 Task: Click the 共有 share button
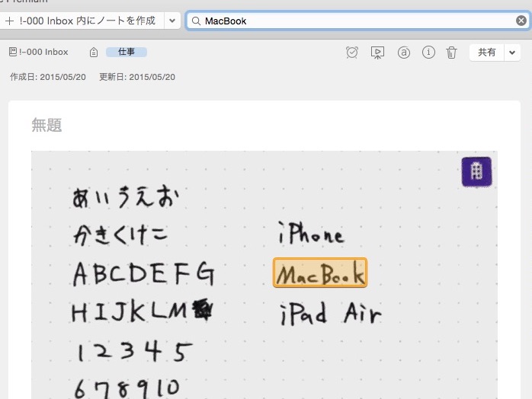pyautogui.click(x=486, y=53)
